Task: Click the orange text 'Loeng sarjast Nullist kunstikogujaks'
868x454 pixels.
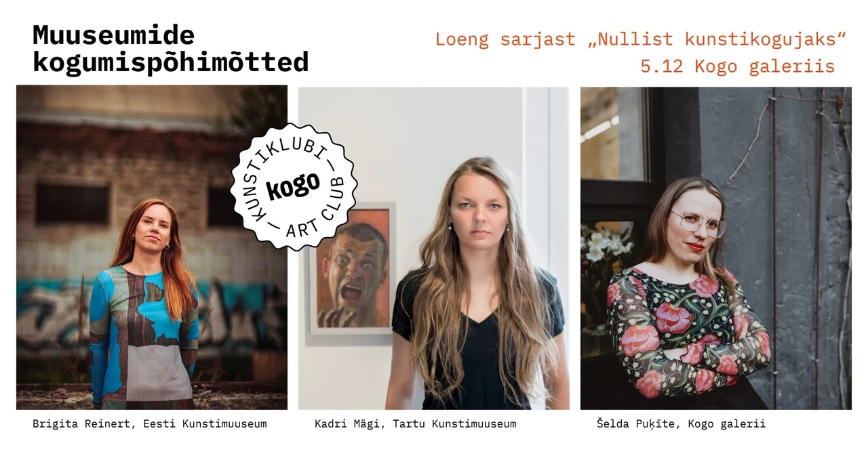Action: pos(641,39)
